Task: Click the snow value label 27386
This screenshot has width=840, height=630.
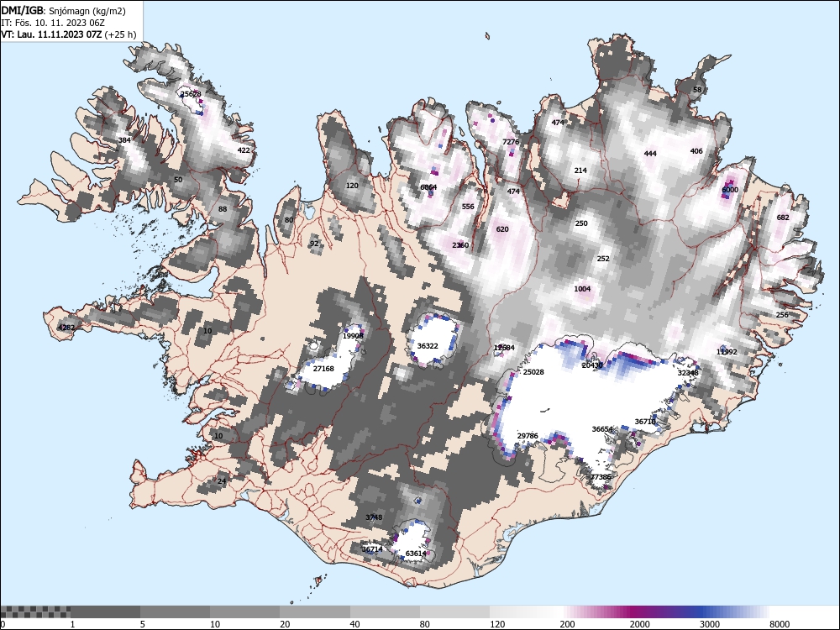Action: [x=601, y=477]
